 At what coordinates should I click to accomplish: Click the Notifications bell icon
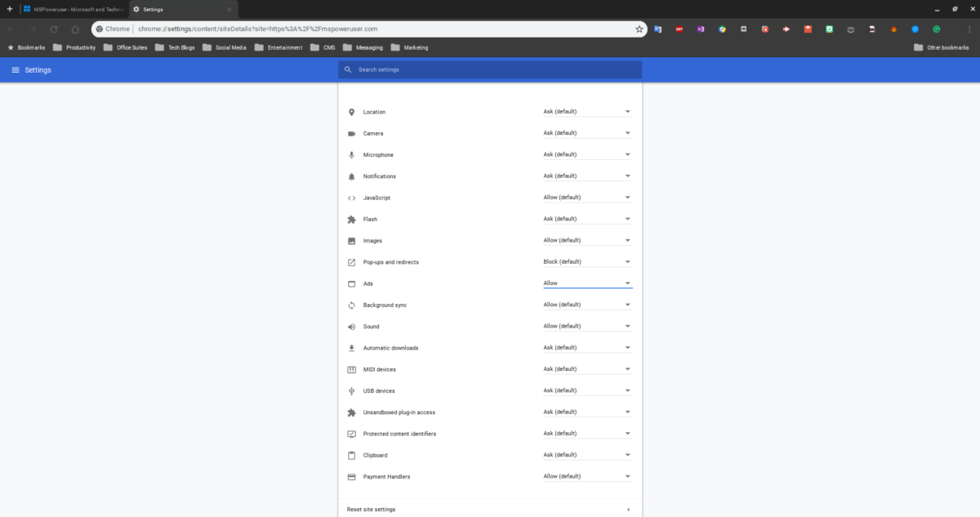[x=352, y=176]
